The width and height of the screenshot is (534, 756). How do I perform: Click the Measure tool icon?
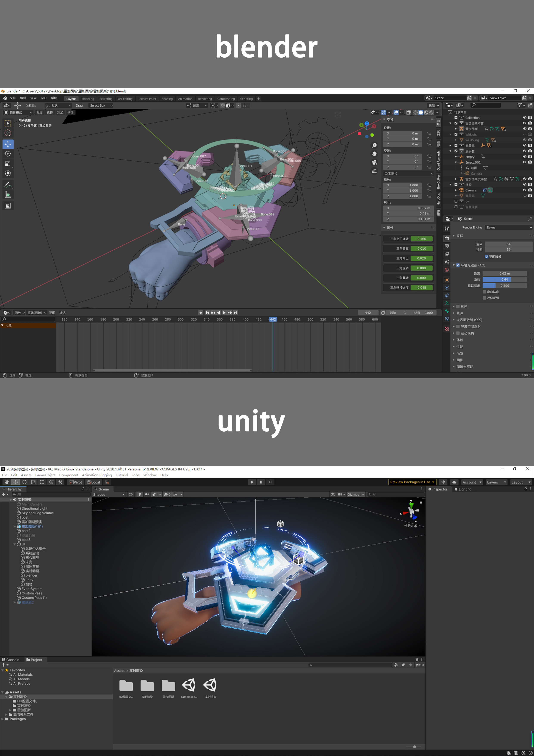8,195
